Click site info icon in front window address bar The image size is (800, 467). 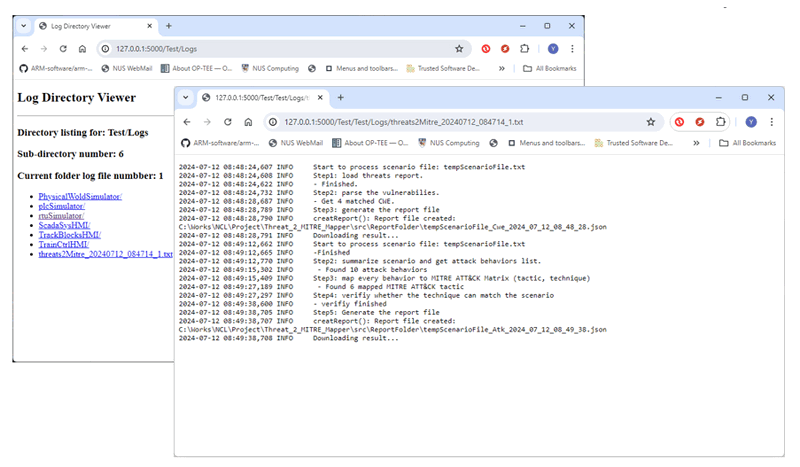[x=273, y=122]
